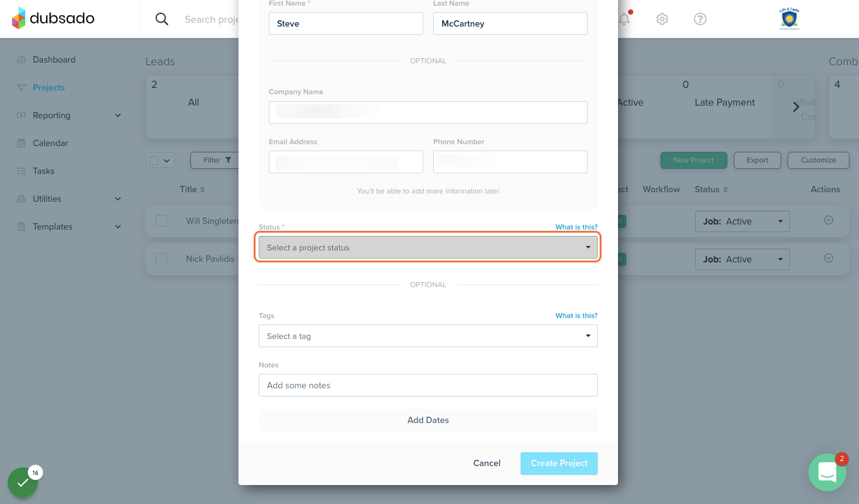Open help question mark icon
This screenshot has height=504, width=859.
(x=700, y=19)
